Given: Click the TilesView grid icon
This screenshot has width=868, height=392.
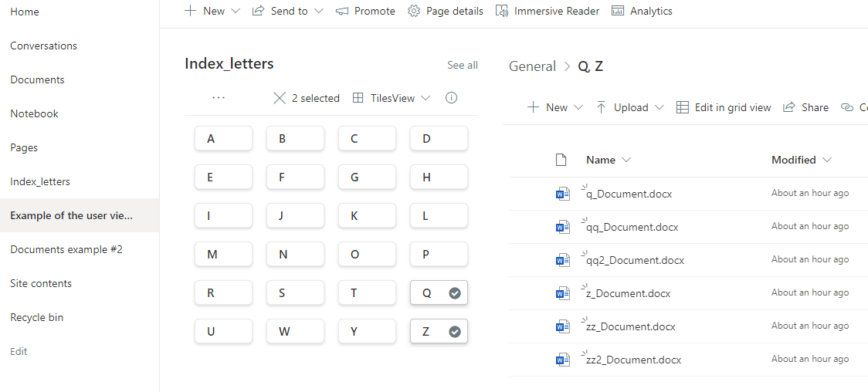Looking at the screenshot, I should 358,99.
